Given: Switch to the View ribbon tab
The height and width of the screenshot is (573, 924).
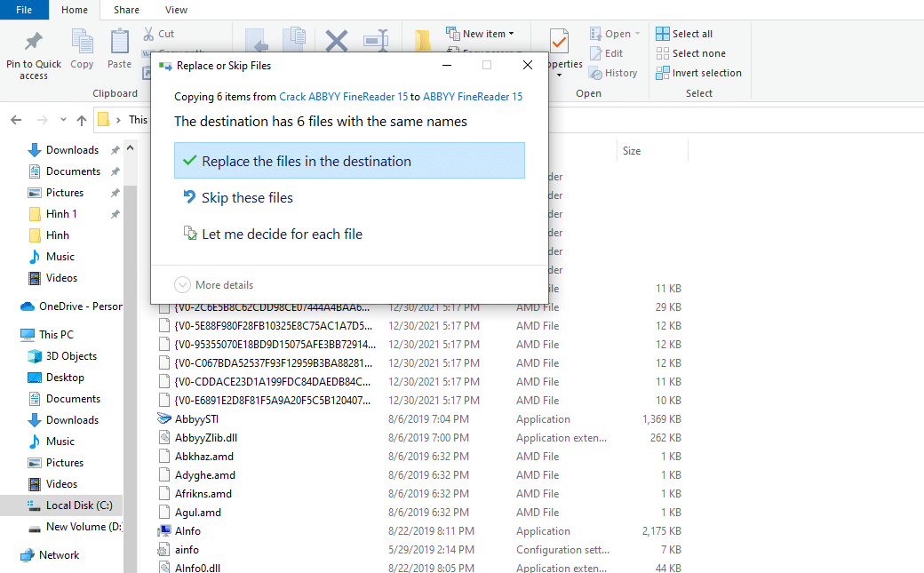Looking at the screenshot, I should 176,10.
